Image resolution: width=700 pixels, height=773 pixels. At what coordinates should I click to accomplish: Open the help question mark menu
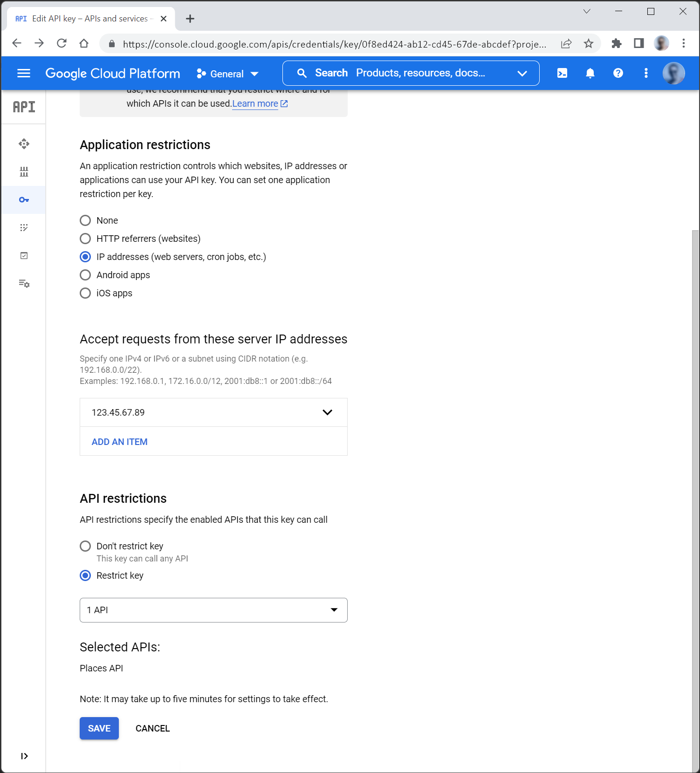pyautogui.click(x=618, y=73)
